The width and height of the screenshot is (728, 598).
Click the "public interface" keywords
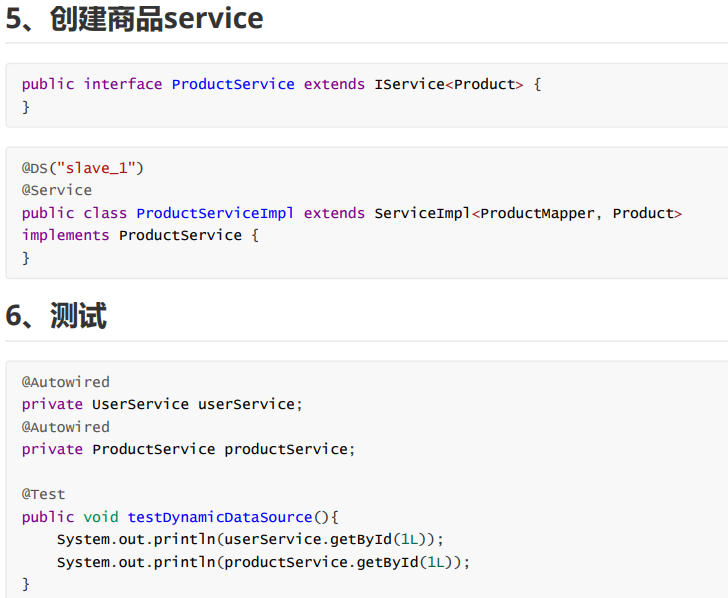point(92,84)
